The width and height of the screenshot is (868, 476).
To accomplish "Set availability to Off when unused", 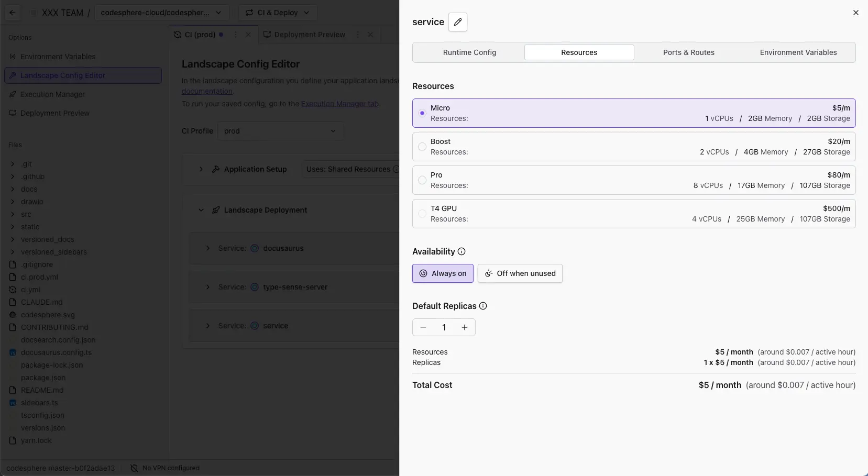I will tap(520, 273).
